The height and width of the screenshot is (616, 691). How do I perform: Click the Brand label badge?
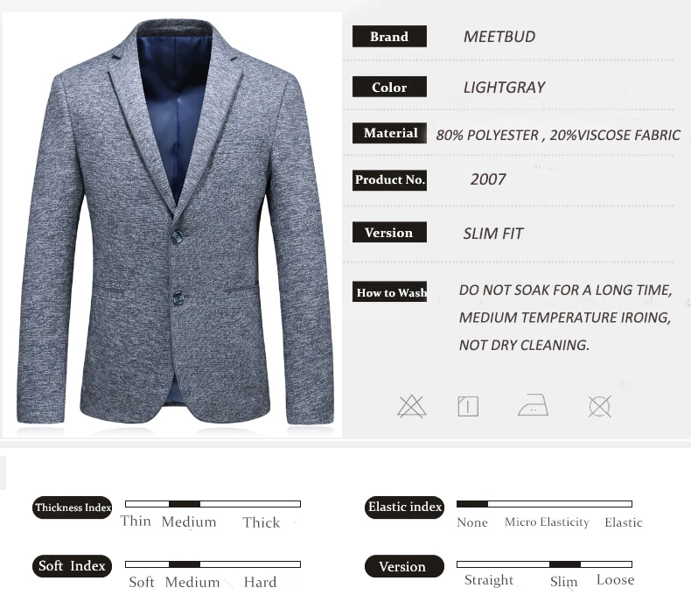[x=389, y=36]
